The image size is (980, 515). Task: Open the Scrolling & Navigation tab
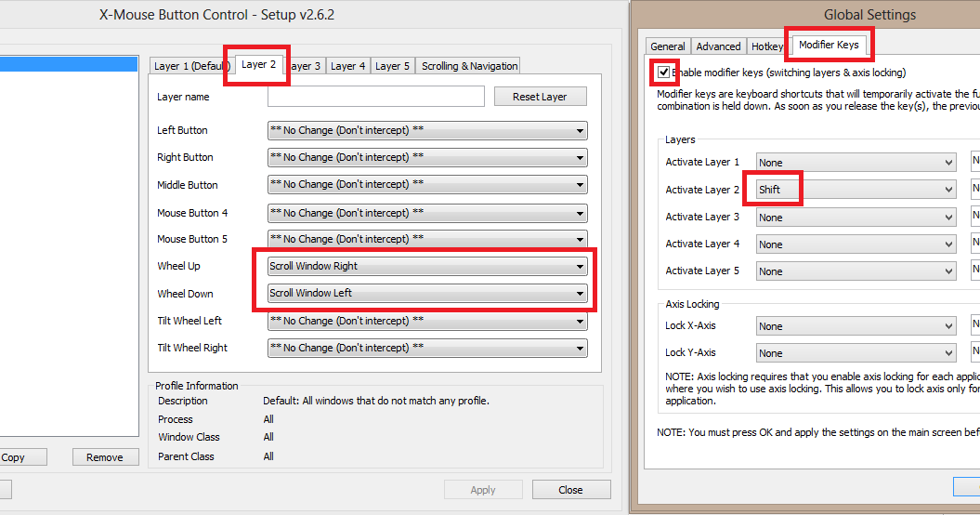pos(469,66)
